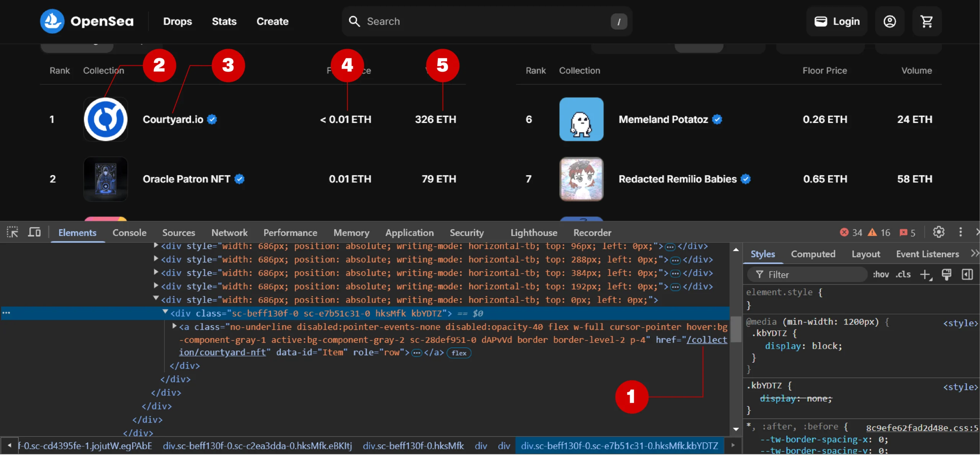980x456 pixels.
Task: Click the Oracle Patron NFT thumbnail
Action: coord(106,179)
